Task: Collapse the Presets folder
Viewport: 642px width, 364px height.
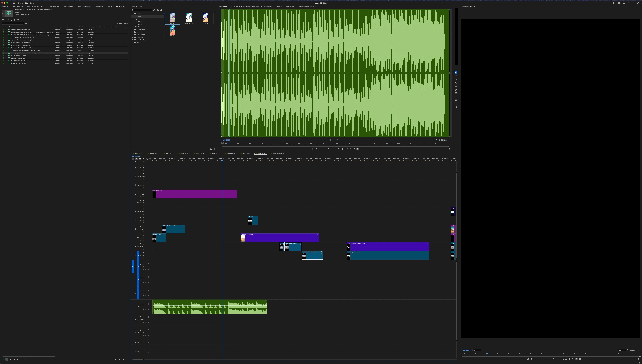Action: [x=133, y=14]
